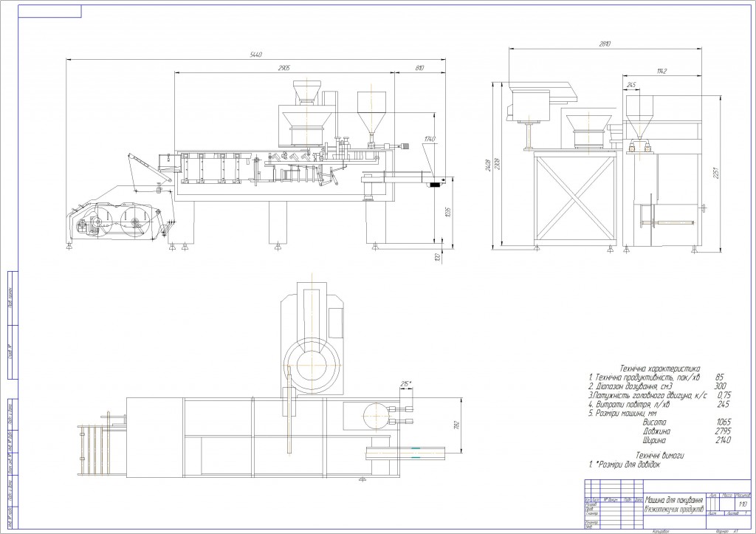Select the 'Технічні вимоги' heading
This screenshot has height=534, width=756.
pyautogui.click(x=659, y=456)
